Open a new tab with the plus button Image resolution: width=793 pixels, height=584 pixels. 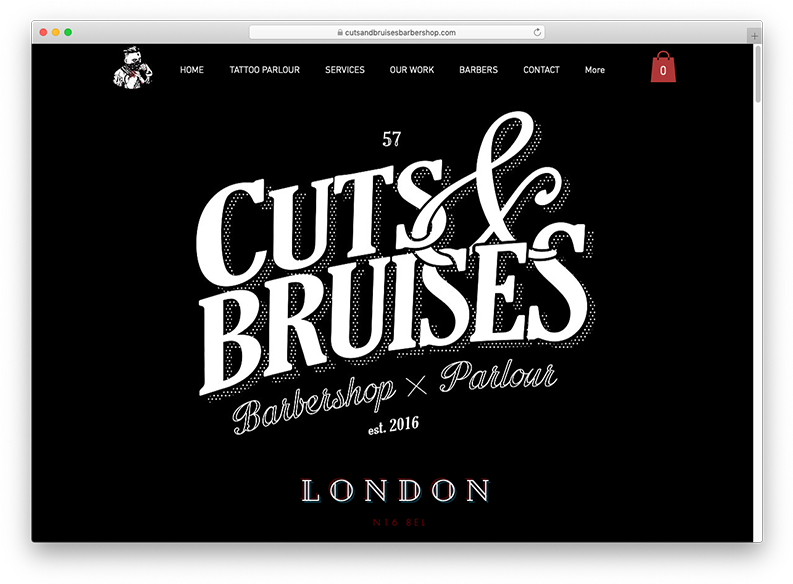[x=754, y=36]
